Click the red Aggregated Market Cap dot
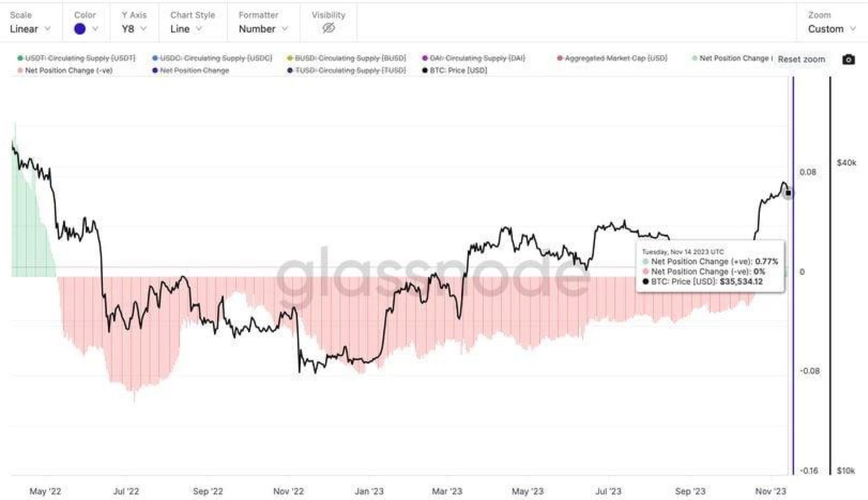 (x=560, y=58)
